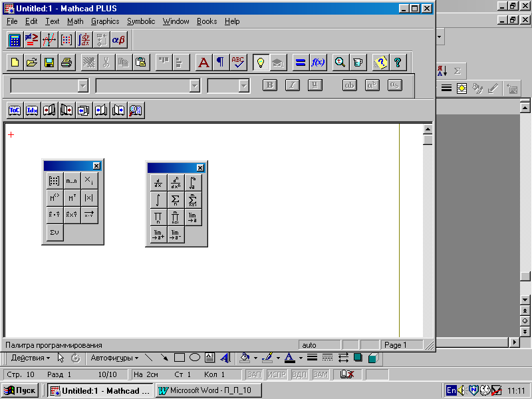Close the calculus palette
The image size is (532, 399).
point(201,168)
